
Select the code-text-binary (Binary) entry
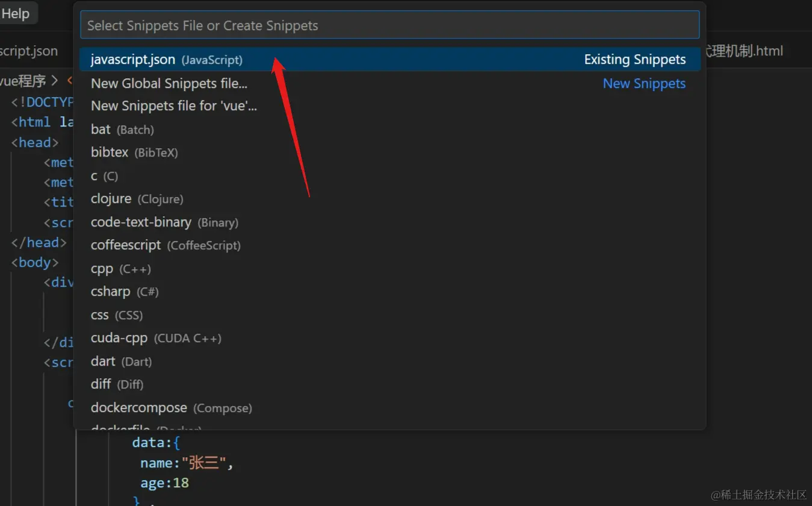pyautogui.click(x=389, y=222)
